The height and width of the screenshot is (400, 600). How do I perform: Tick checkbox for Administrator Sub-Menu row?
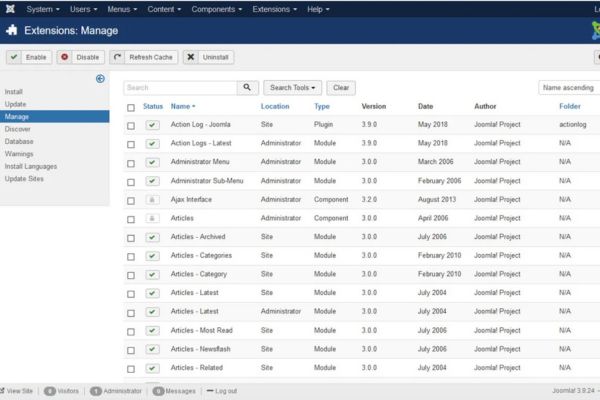(131, 181)
